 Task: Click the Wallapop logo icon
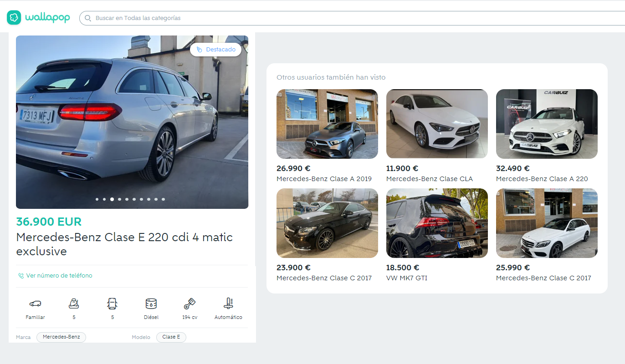[14, 18]
